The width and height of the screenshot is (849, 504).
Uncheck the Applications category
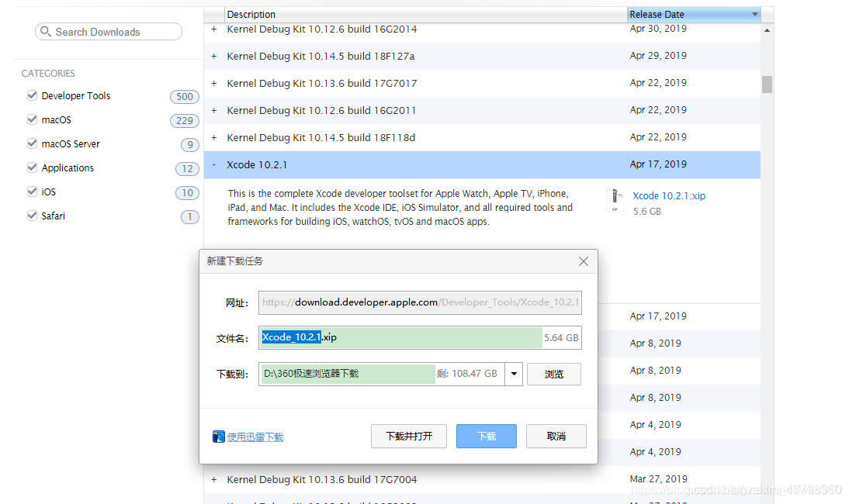pos(32,167)
